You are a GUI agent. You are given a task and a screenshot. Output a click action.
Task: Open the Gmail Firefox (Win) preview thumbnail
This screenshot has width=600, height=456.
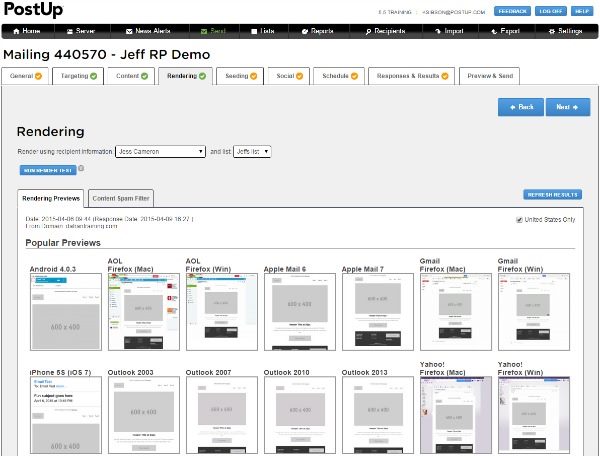click(534, 312)
